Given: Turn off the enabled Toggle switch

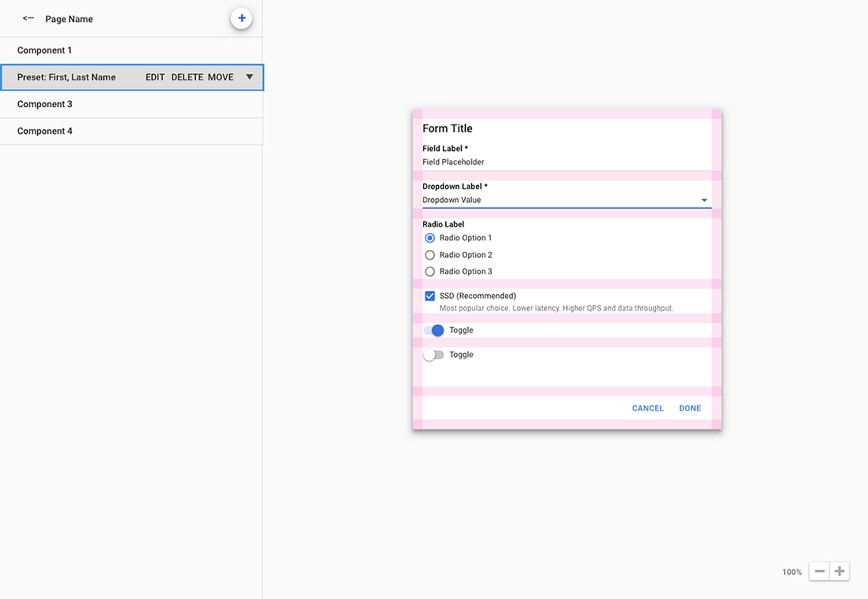Looking at the screenshot, I should pos(434,330).
